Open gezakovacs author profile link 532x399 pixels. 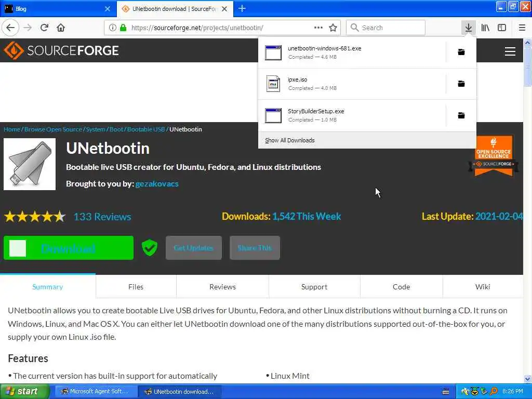(x=157, y=183)
